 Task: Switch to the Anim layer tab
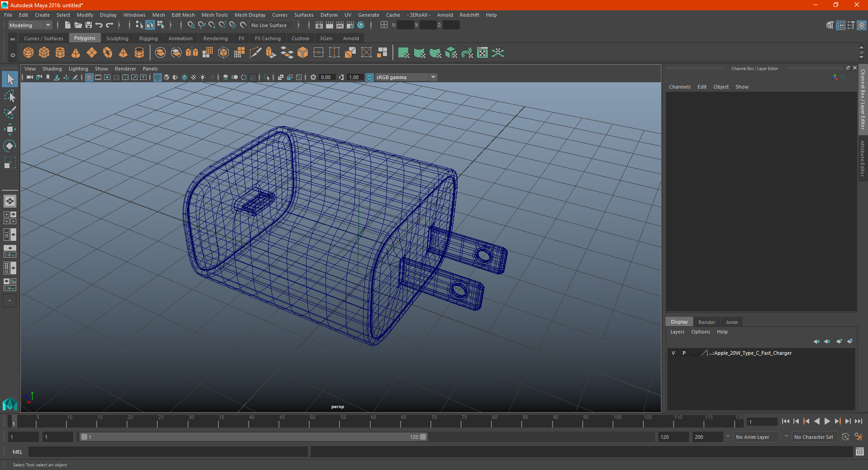tap(731, 322)
